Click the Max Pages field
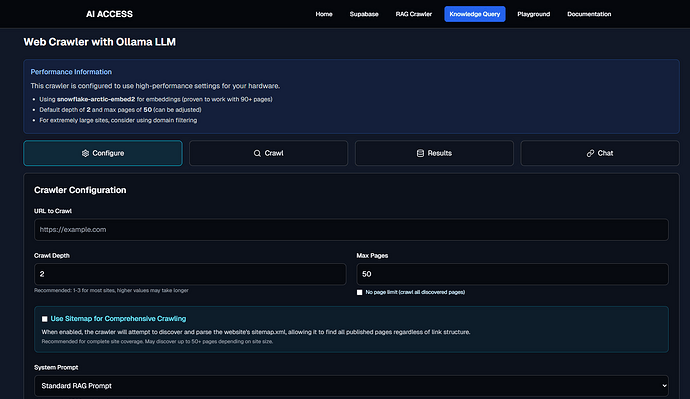Screen dimensions: 690x399 (512, 274)
